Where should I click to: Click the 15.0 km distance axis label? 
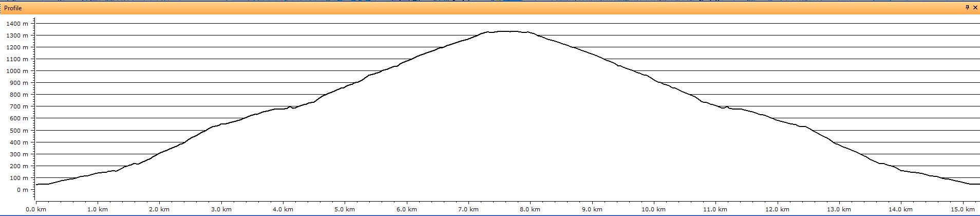[x=962, y=210]
